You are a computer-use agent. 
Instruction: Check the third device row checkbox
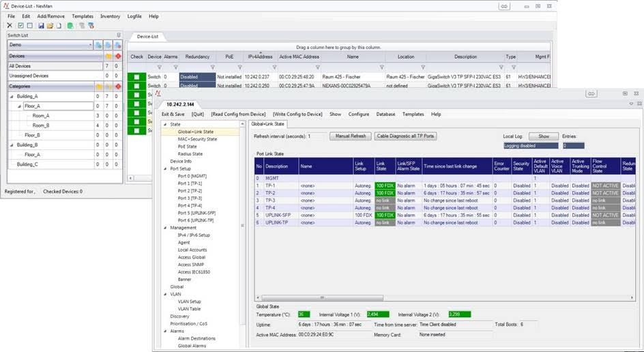136,95
